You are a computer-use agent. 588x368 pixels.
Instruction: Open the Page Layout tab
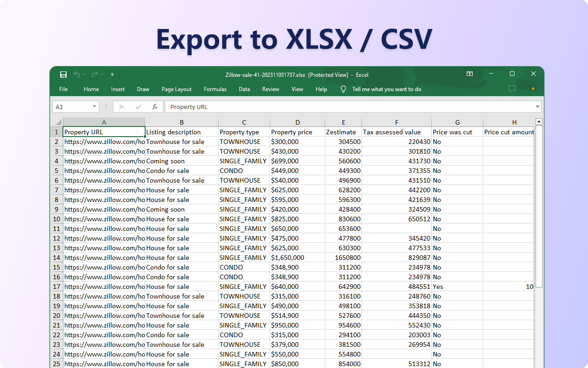point(176,89)
